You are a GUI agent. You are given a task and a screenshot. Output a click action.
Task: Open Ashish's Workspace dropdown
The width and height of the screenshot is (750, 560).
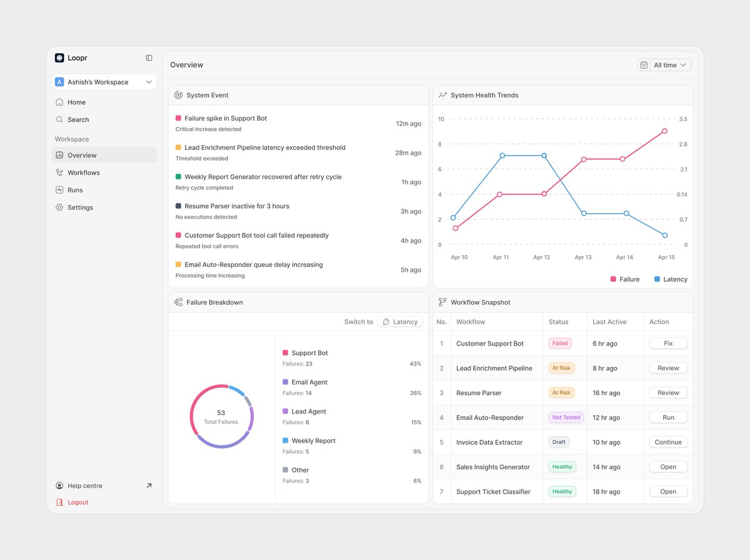(x=104, y=82)
